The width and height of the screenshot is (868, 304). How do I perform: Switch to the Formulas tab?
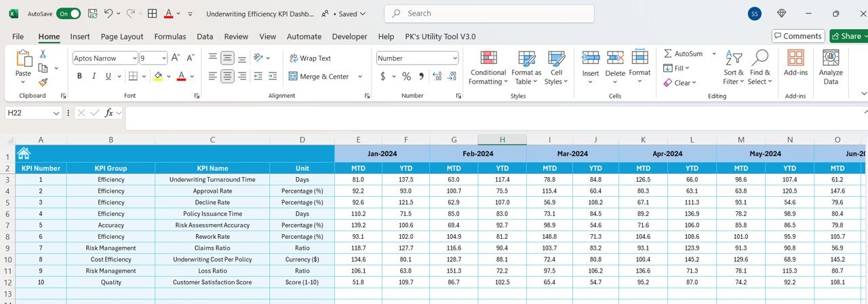[x=170, y=37]
